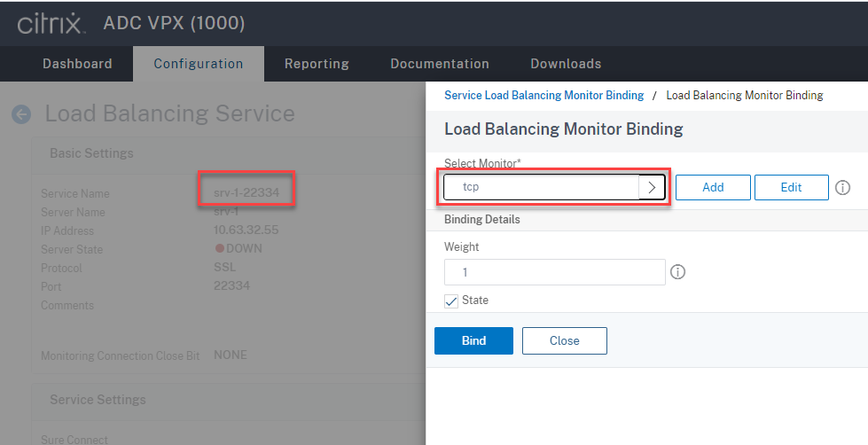Click the Select Monitor text field
The height and width of the screenshot is (445, 868).
tap(541, 187)
